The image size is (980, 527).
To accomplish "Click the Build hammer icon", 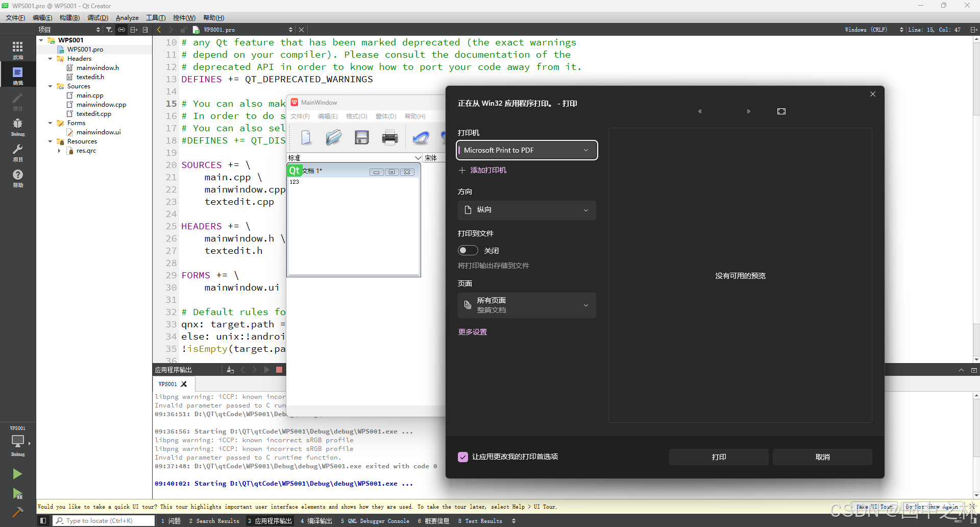I will click(17, 512).
